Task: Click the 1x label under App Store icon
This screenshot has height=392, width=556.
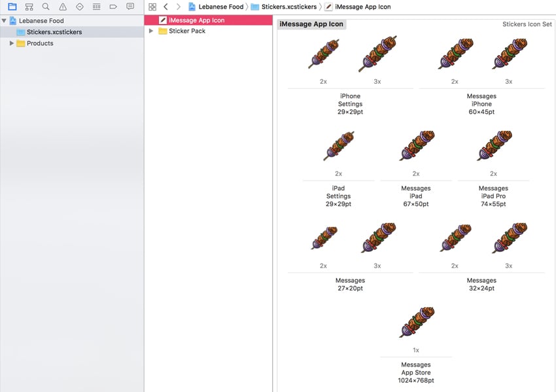Action: pos(416,350)
